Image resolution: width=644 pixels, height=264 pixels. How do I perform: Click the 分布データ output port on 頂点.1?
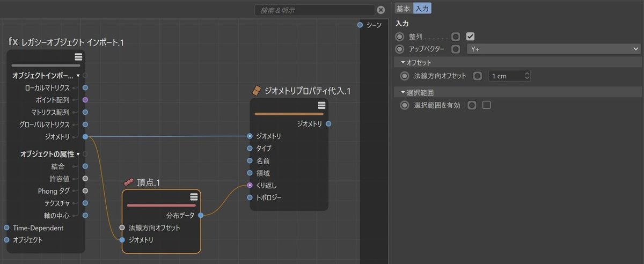pyautogui.click(x=201, y=216)
